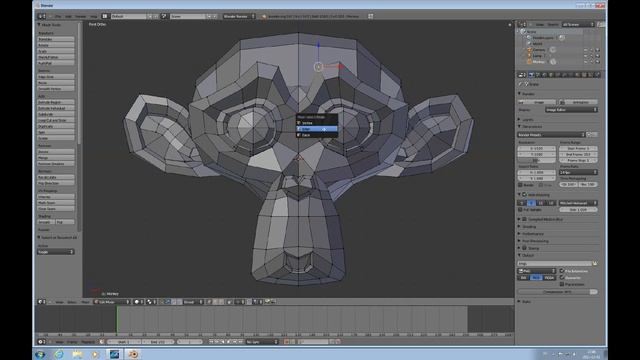Open the transform orientation dropdown in viewport header

click(193, 302)
